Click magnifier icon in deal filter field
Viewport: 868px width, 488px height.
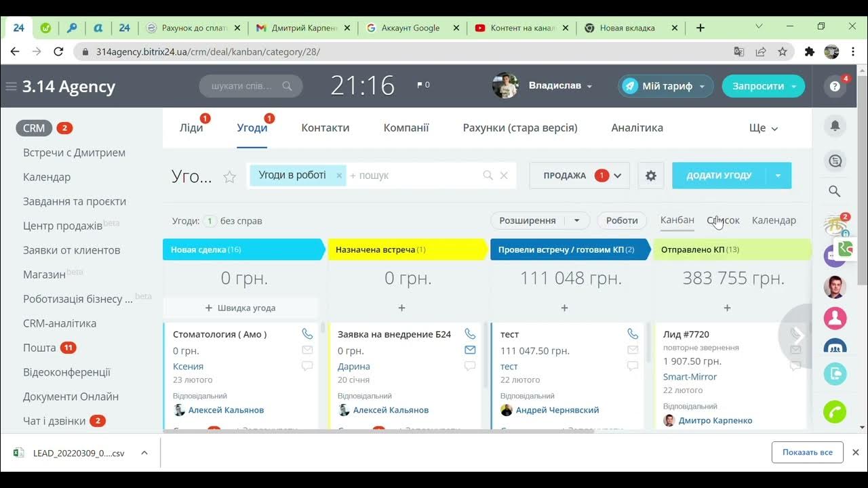pyautogui.click(x=488, y=176)
